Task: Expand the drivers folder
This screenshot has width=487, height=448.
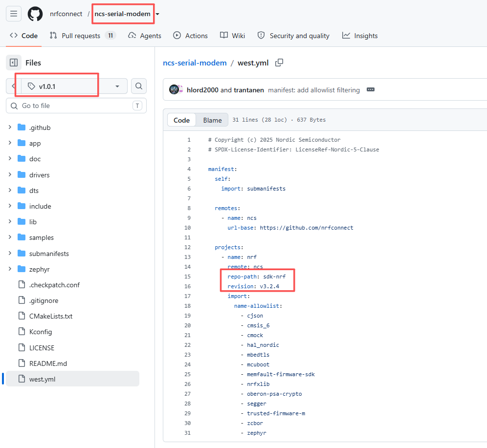Action: pyautogui.click(x=10, y=174)
